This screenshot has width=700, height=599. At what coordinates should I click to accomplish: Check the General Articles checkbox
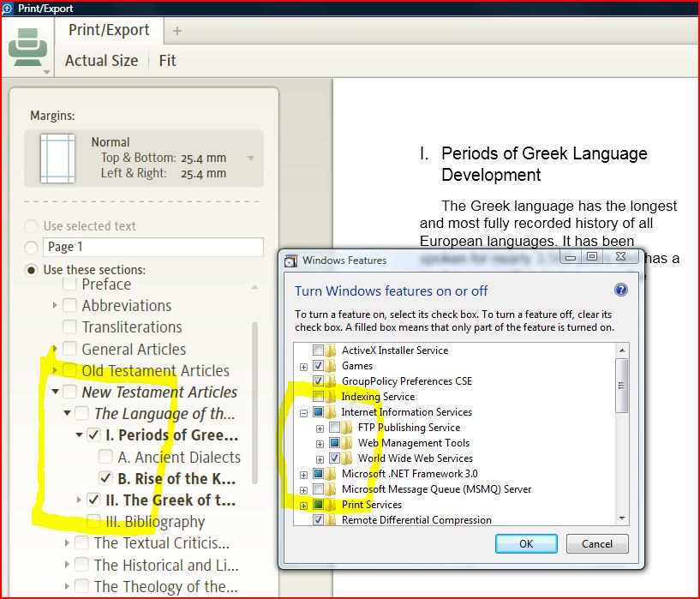69,349
